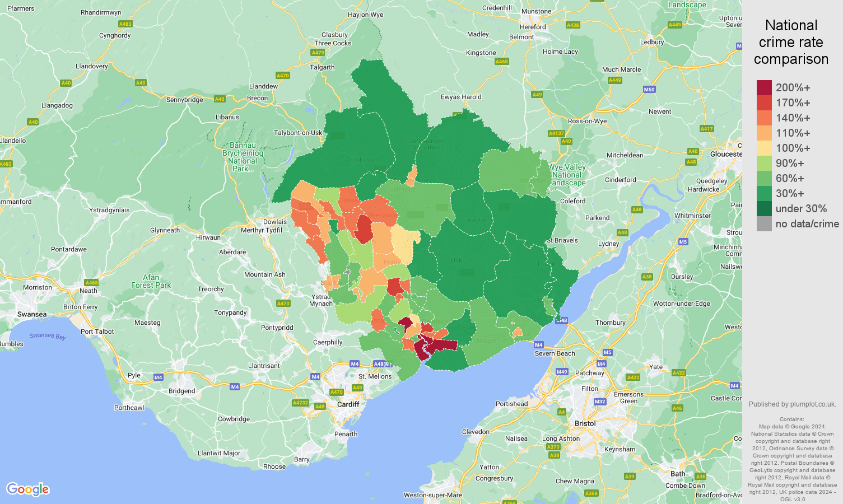The image size is (843, 504).
Task: Click the 170%+ red legend swatch
Action: tap(764, 103)
